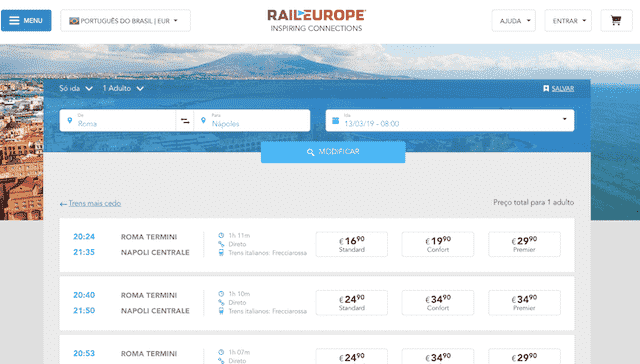Click the Modificar search button

click(333, 152)
